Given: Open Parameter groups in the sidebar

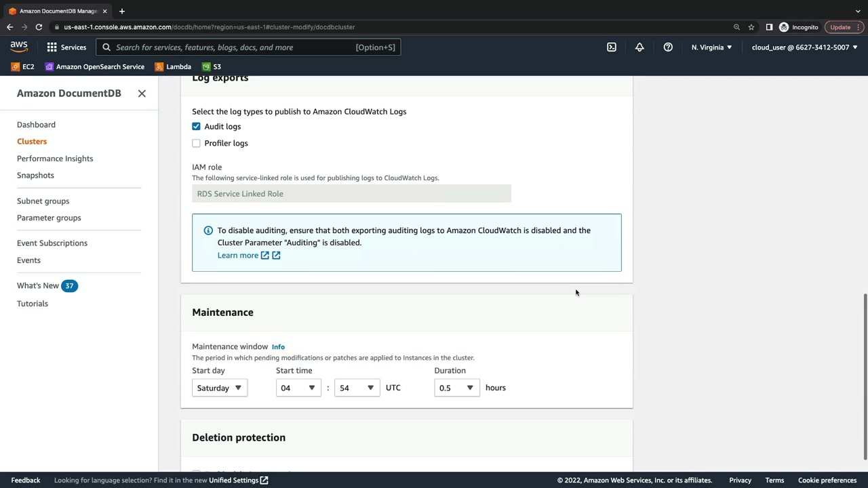Looking at the screenshot, I should [x=49, y=218].
